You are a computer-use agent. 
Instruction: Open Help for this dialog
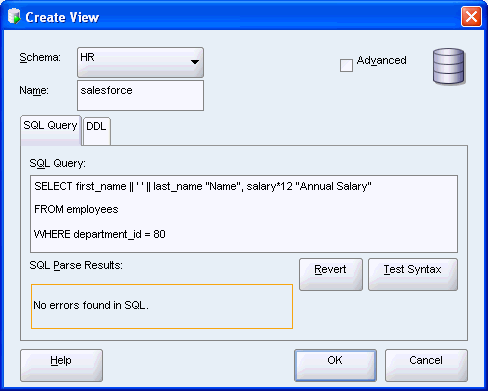pos(61,365)
